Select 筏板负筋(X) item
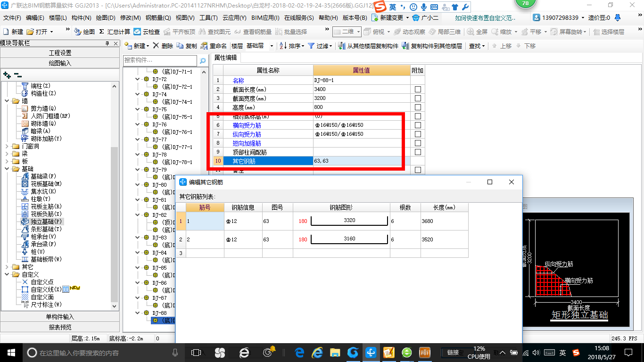The height and width of the screenshot is (362, 644). pyautogui.click(x=46, y=214)
